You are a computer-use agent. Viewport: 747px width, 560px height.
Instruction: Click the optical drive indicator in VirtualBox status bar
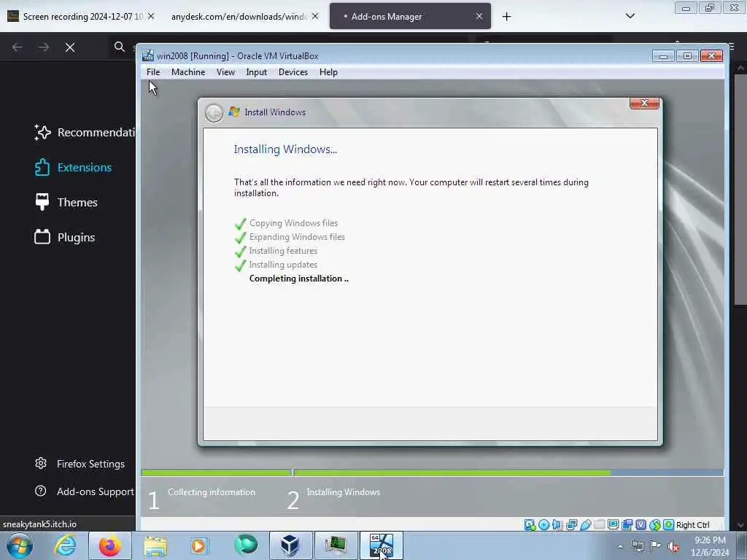(543, 525)
